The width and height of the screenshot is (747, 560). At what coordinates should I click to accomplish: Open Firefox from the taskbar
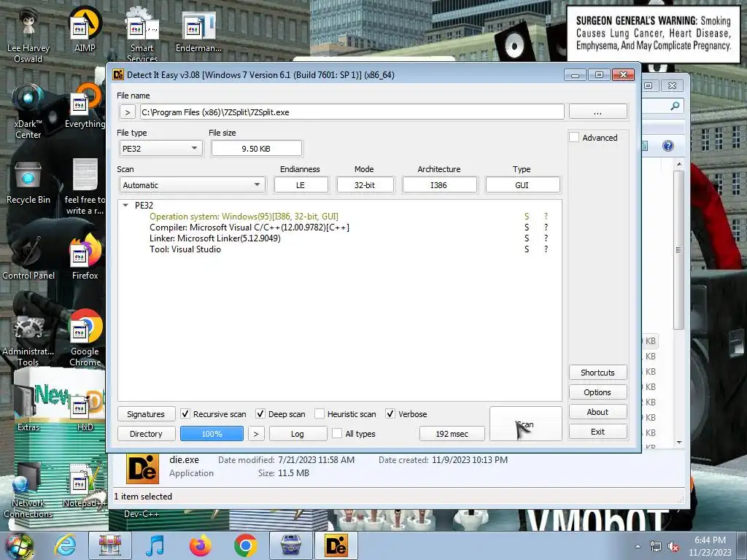[200, 545]
